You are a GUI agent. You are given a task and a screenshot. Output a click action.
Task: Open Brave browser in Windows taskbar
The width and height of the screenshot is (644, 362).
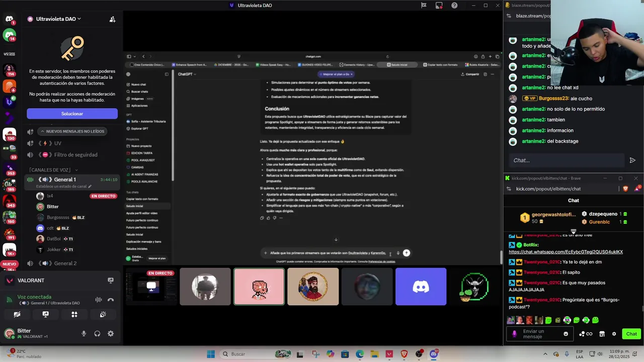click(404, 354)
